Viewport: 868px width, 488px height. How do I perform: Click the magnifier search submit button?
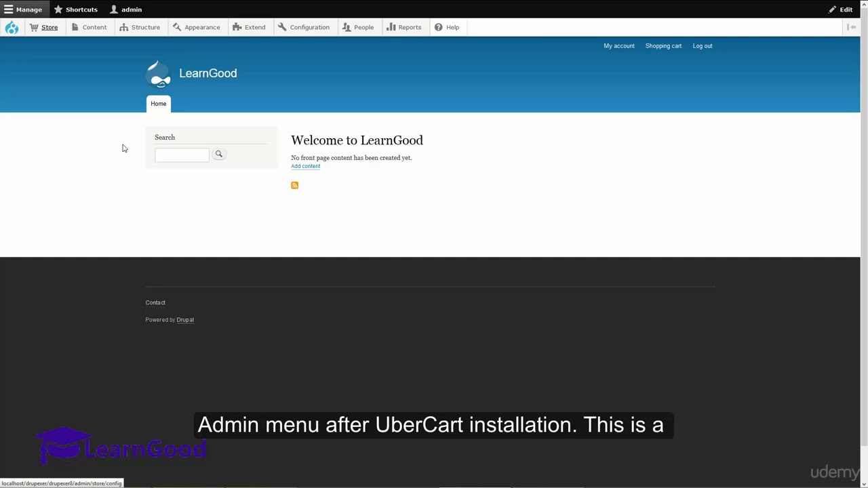(x=218, y=155)
